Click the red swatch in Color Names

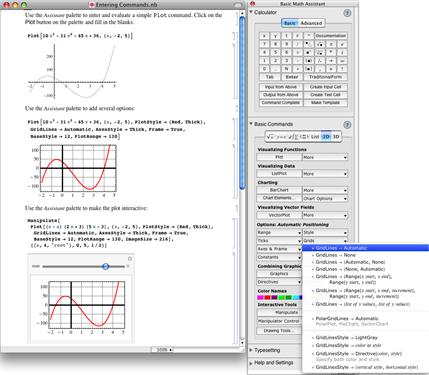coord(267,298)
